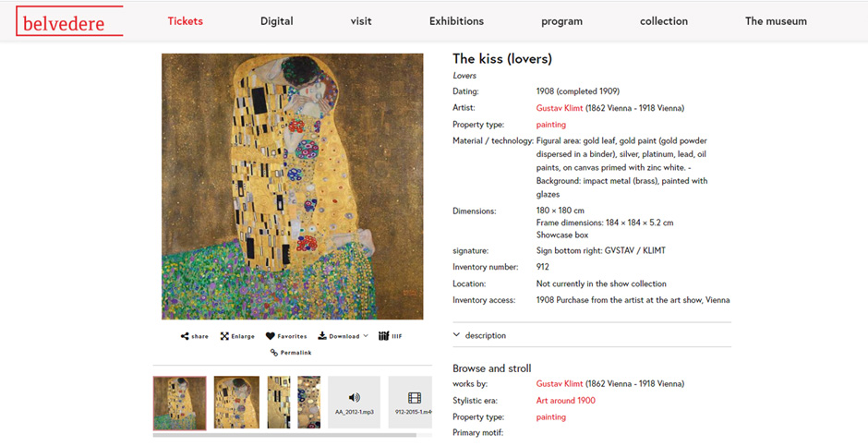Follow the Gustav Klimt artist link
Viewport: 868px width, 446px height.
click(559, 108)
